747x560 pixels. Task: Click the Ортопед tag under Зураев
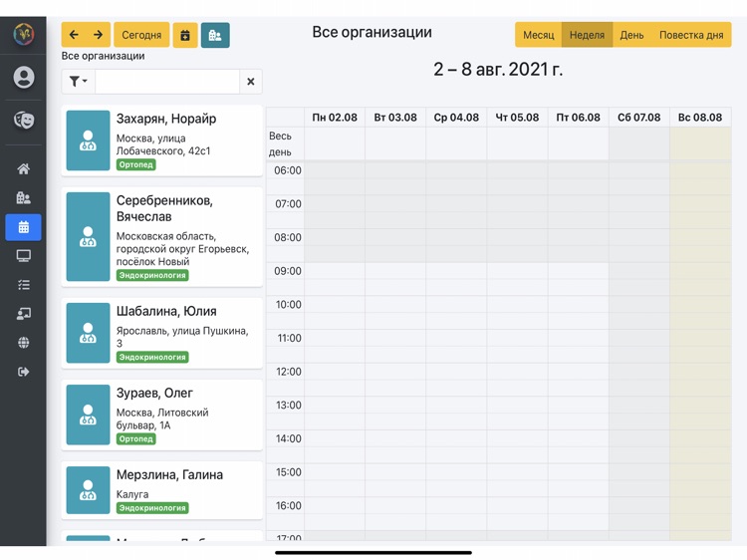pyautogui.click(x=136, y=439)
